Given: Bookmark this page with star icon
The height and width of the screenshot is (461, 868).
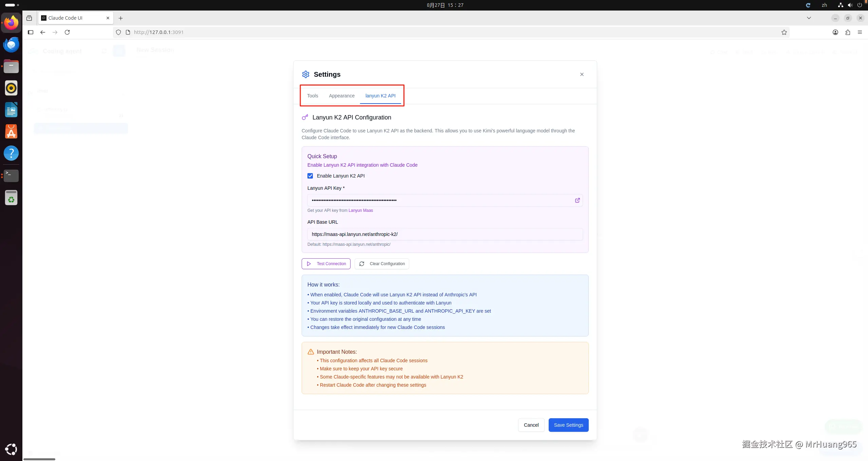Looking at the screenshot, I should 784,32.
